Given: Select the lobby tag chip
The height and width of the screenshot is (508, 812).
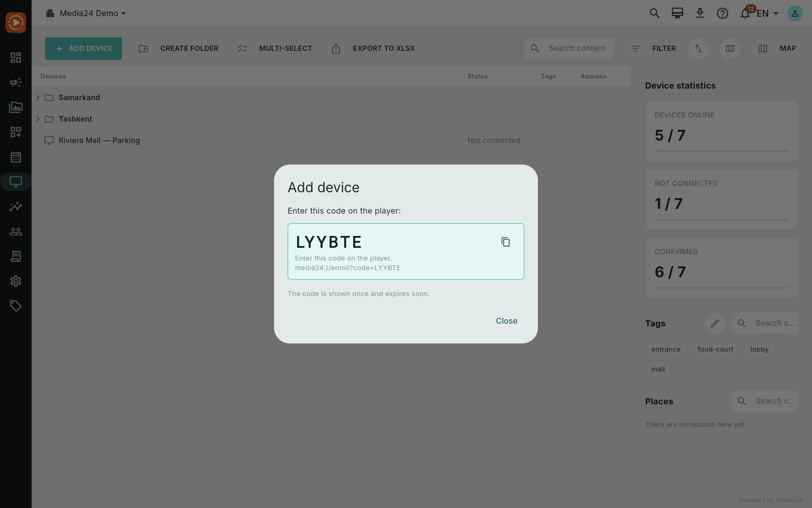Looking at the screenshot, I should tap(759, 349).
